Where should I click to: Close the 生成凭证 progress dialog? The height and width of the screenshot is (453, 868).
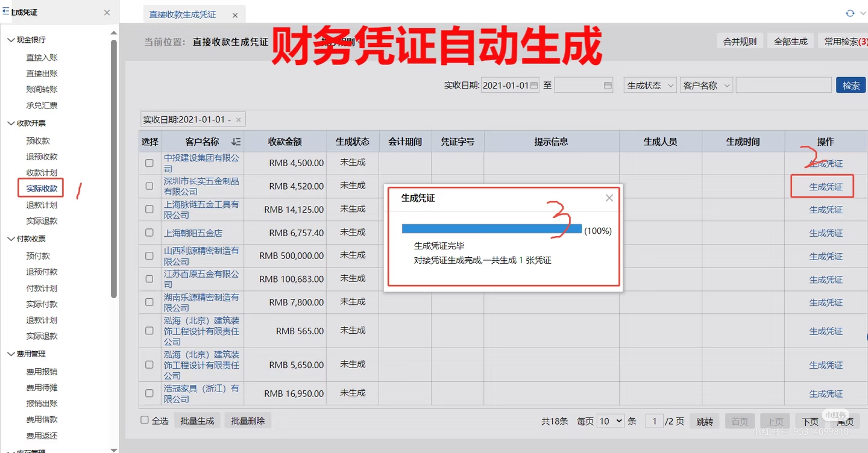(x=609, y=198)
